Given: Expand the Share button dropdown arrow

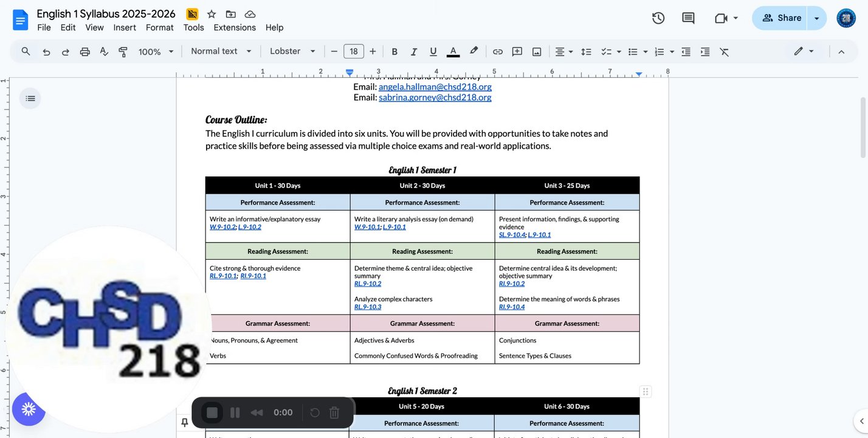Looking at the screenshot, I should (817, 18).
